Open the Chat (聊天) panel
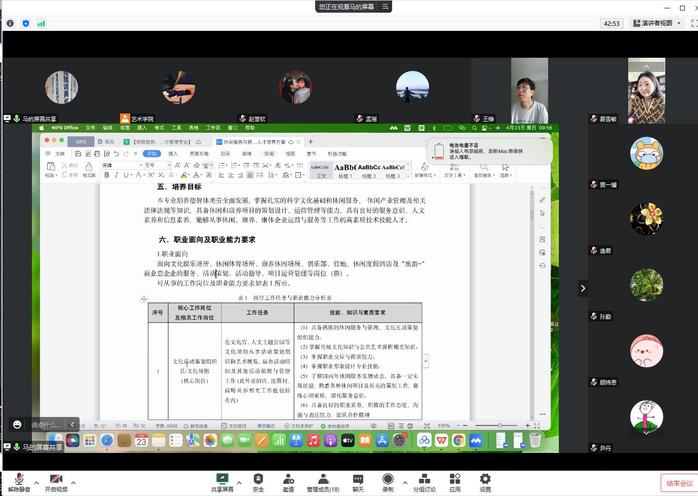This screenshot has width=698, height=496. point(358,480)
